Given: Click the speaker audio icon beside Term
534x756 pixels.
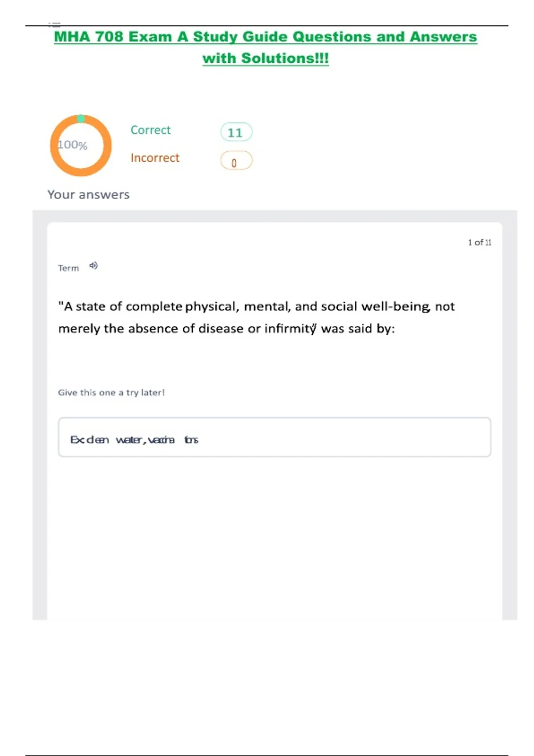Looking at the screenshot, I should pos(93,266).
